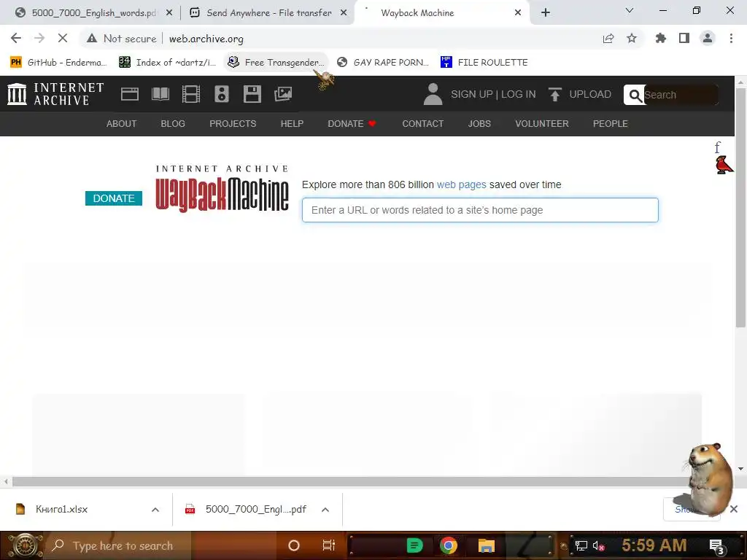Toggle the Chrome side panel icon
The image size is (747, 560).
tap(684, 38)
